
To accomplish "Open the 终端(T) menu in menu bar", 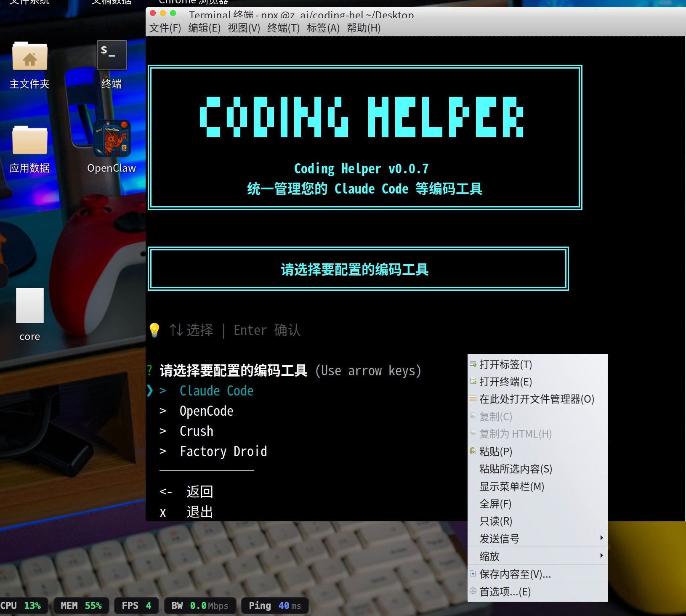I will (283, 28).
